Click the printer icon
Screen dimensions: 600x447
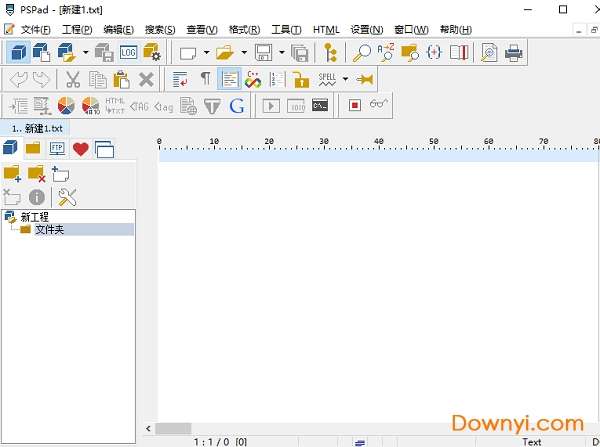click(513, 53)
